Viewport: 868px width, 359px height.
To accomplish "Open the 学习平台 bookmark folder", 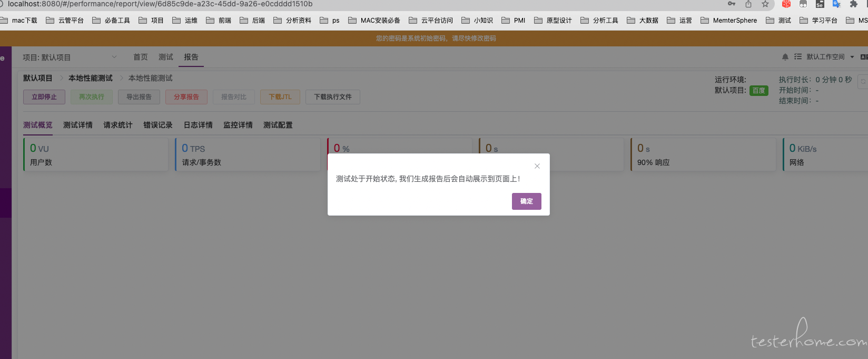I will [x=818, y=21].
